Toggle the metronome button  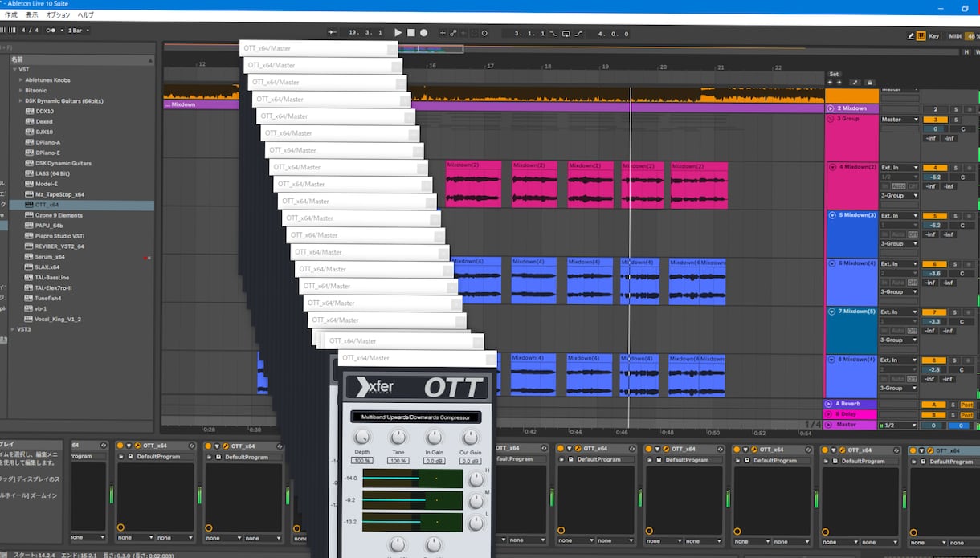pyautogui.click(x=51, y=30)
